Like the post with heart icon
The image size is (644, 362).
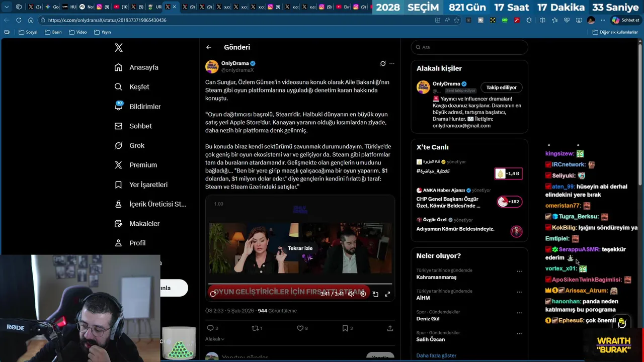pos(300,328)
